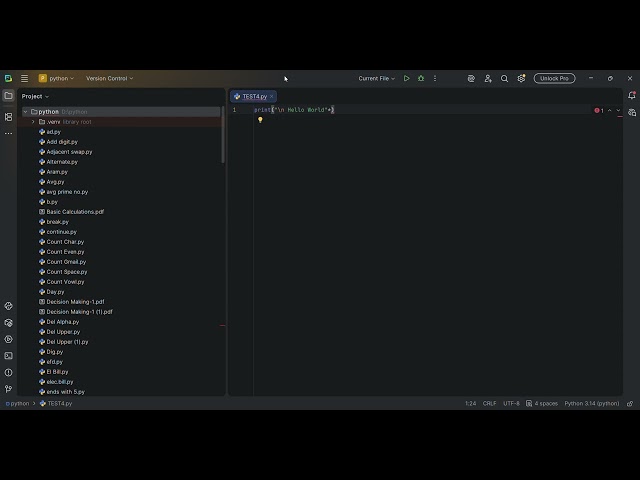Open Services tool window
Screen dimensions: 640x480
click(x=8, y=339)
